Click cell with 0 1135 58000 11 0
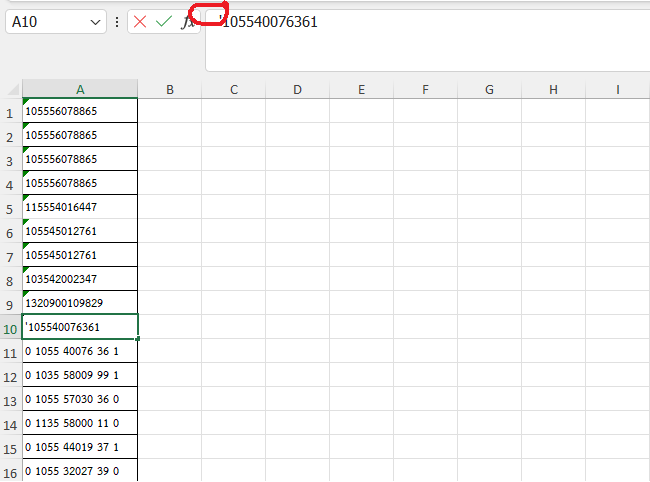Screen dimensions: 650x482 click(80, 423)
